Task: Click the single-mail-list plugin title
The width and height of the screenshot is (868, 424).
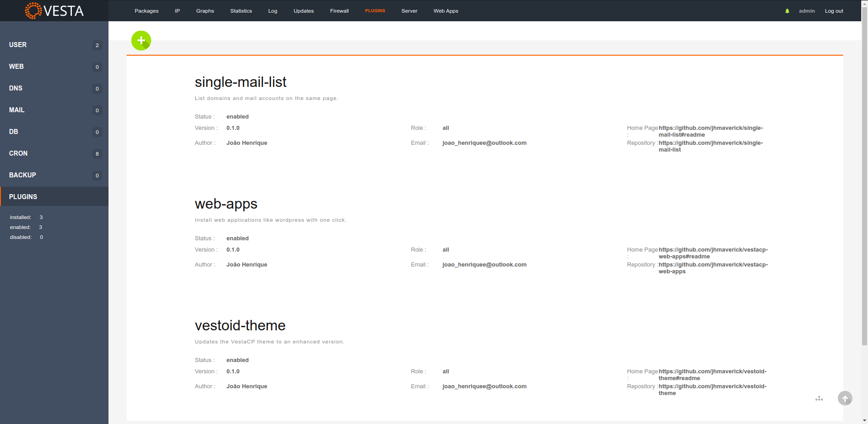Action: pos(241,82)
